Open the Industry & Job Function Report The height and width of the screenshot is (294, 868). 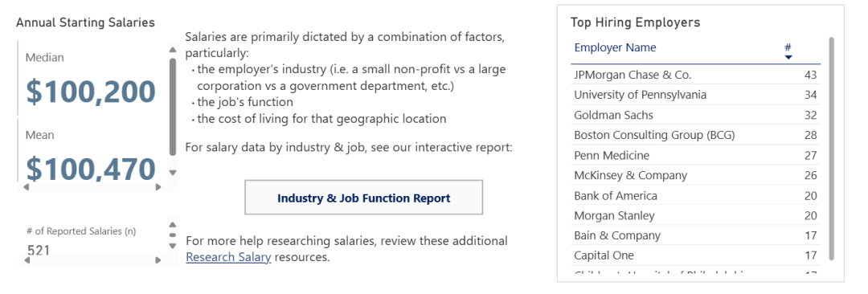[364, 198]
